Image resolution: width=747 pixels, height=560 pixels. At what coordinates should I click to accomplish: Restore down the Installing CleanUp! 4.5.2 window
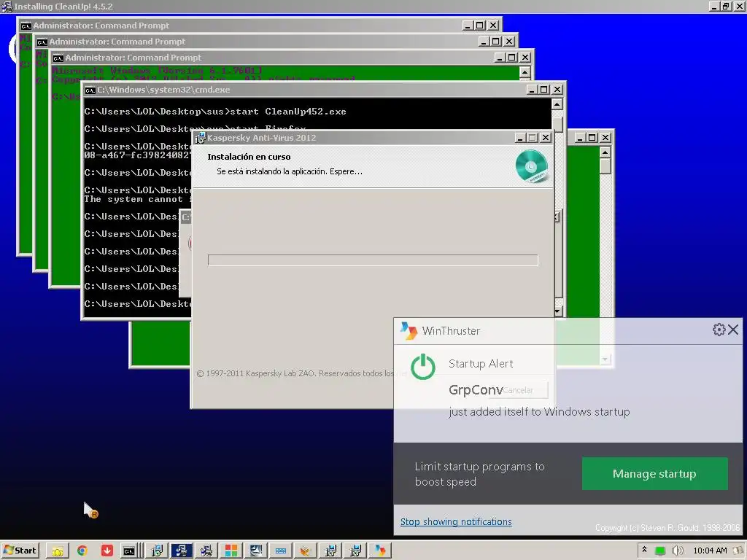(725, 6)
